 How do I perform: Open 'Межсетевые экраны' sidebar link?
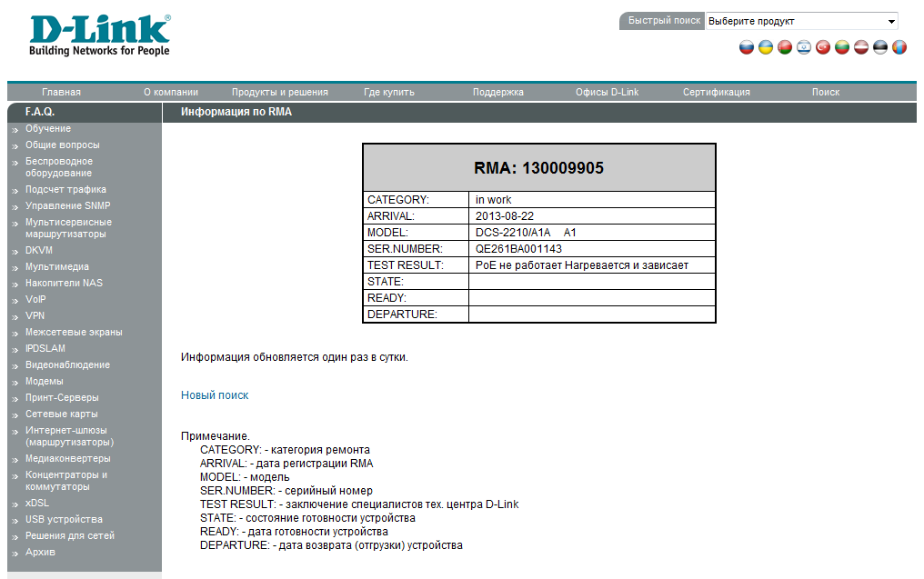[x=74, y=332]
